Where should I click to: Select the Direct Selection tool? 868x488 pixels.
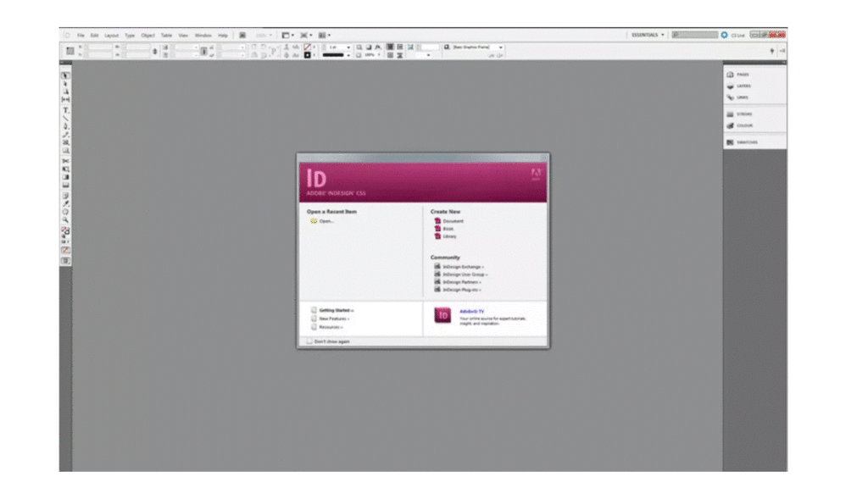coord(65,84)
